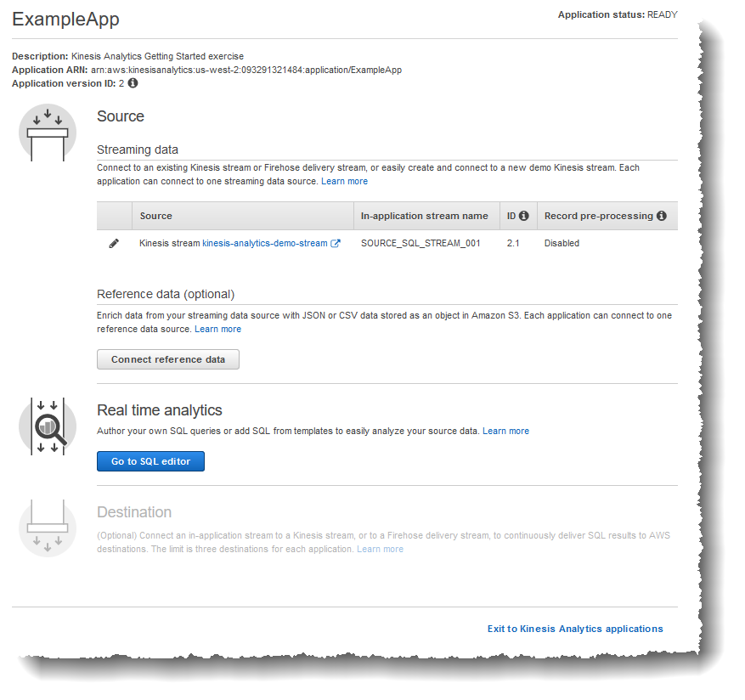Click the info icon next to Application version ID
Image resolution: width=745 pixels, height=700 pixels.
point(132,83)
